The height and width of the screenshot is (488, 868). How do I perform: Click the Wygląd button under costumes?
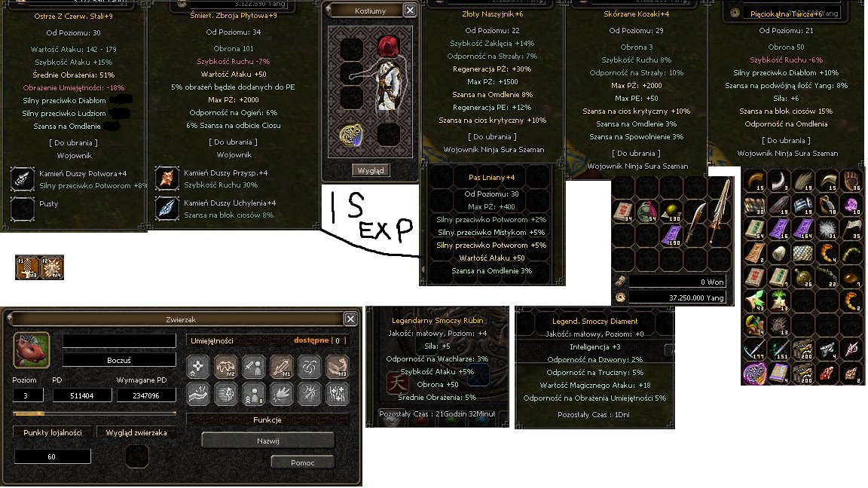[371, 170]
